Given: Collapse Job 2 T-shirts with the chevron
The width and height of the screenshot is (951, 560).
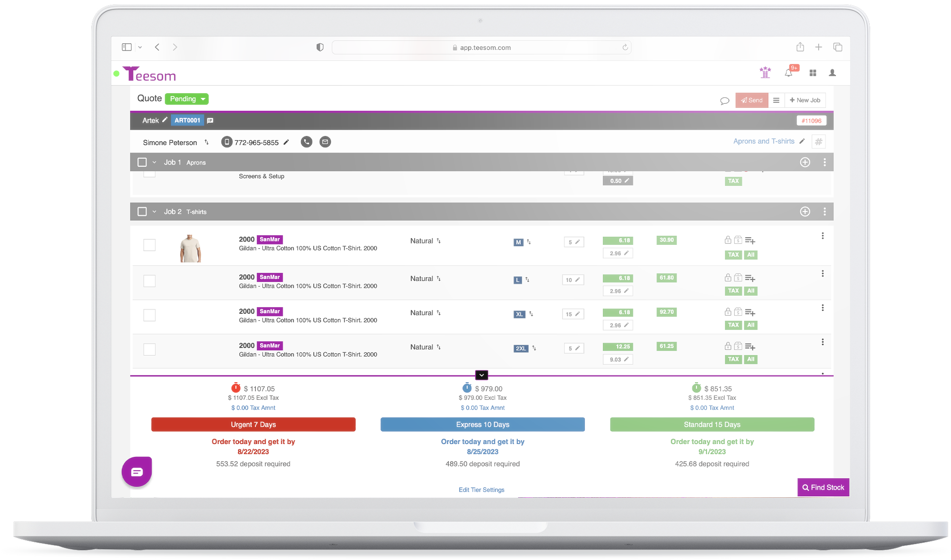Looking at the screenshot, I should point(154,212).
